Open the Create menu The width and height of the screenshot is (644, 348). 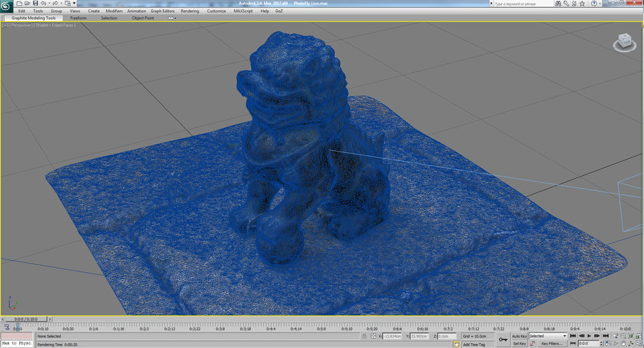tap(94, 11)
